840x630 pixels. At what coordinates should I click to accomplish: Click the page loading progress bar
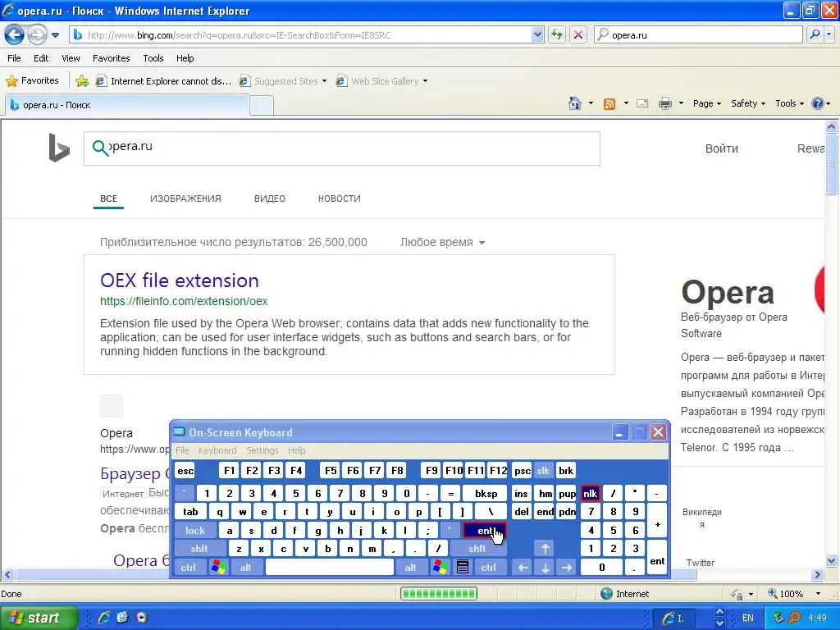tap(439, 593)
